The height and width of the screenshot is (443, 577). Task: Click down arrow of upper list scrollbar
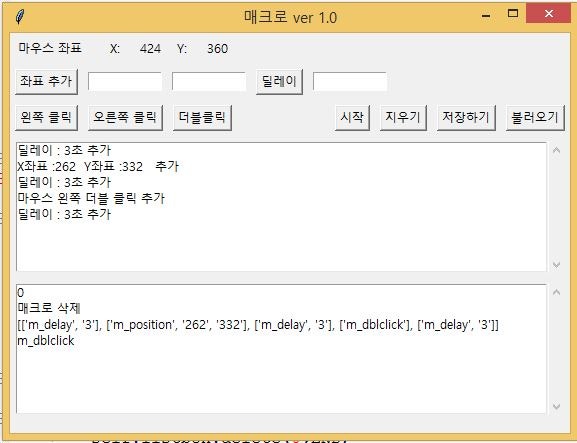click(556, 264)
